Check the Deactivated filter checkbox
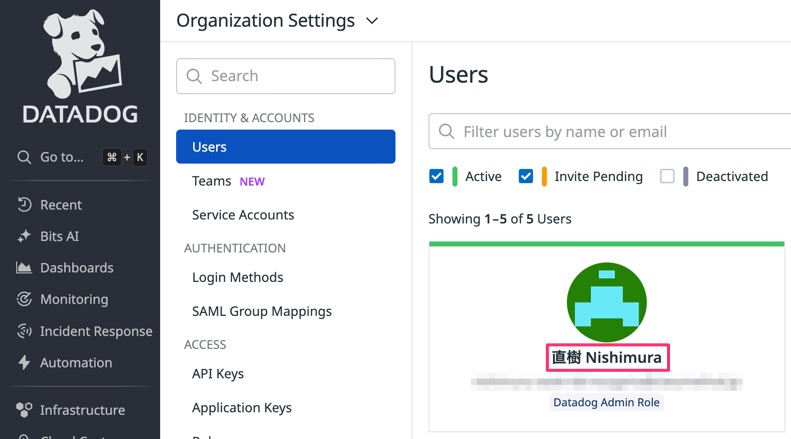 667,176
